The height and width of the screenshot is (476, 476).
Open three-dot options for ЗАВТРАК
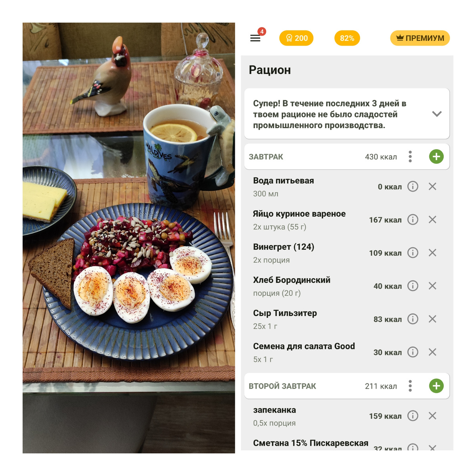[410, 157]
